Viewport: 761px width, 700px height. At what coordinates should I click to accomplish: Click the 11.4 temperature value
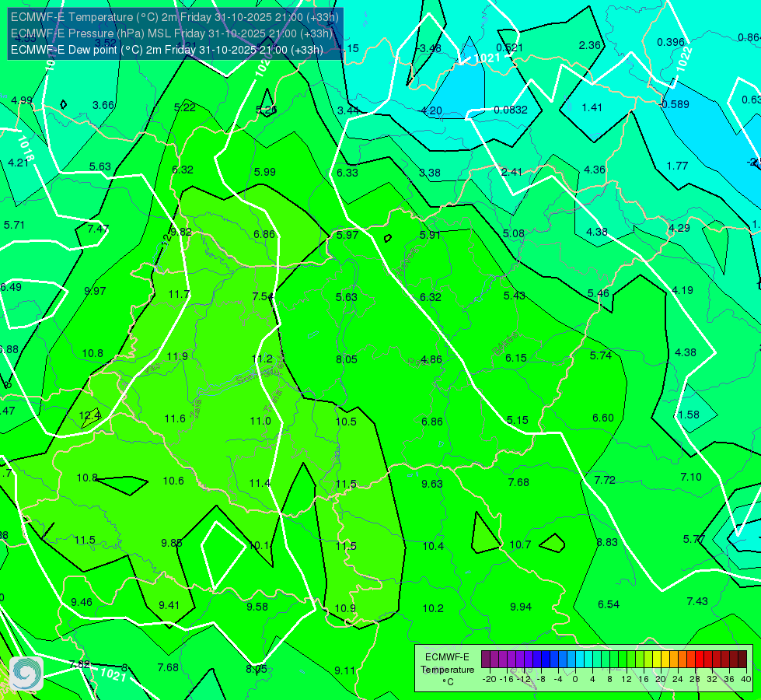tap(260, 483)
